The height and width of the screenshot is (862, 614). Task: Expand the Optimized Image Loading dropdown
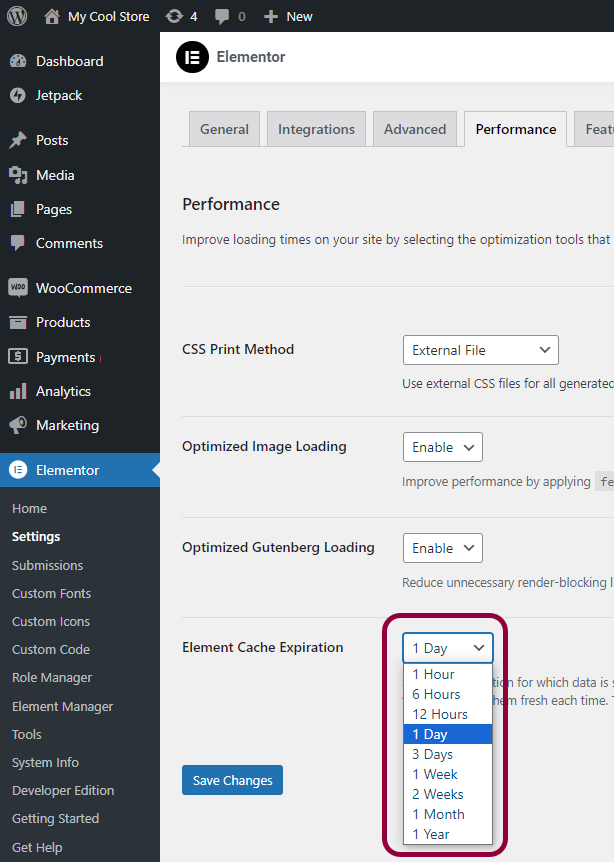tap(442, 447)
